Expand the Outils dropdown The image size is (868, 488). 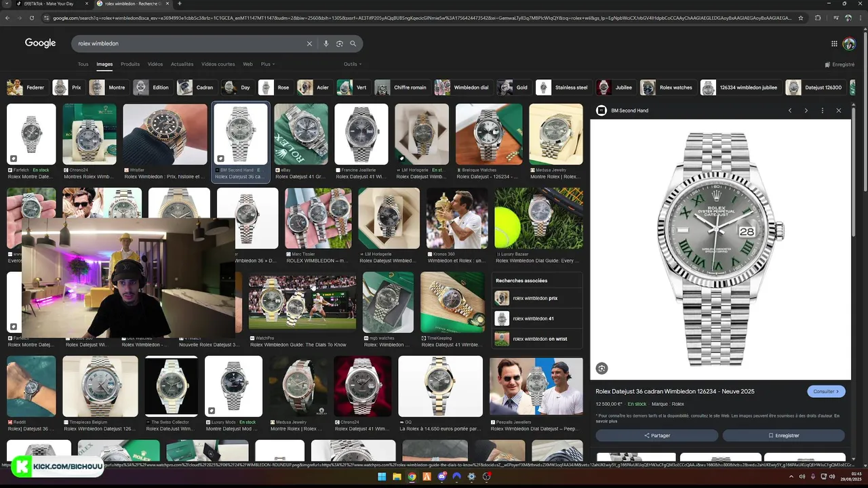click(353, 64)
